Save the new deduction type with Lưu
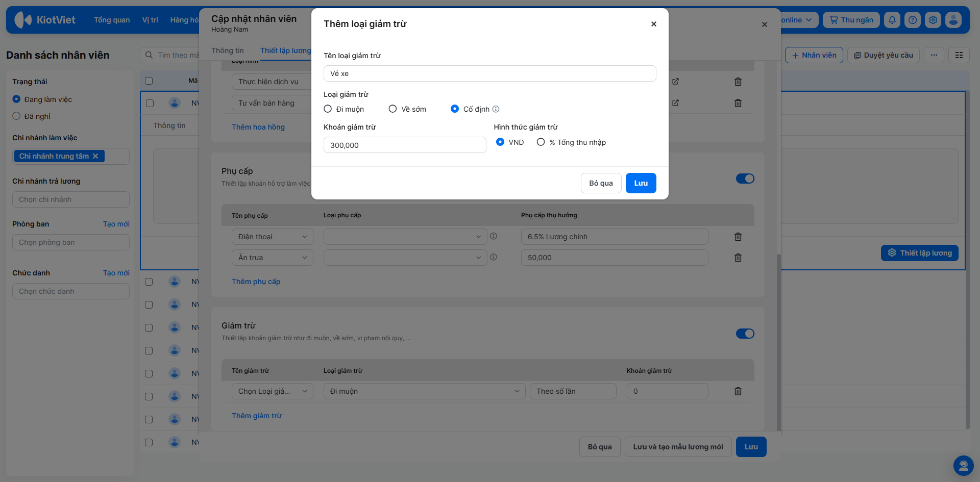The image size is (980, 482). (x=641, y=183)
